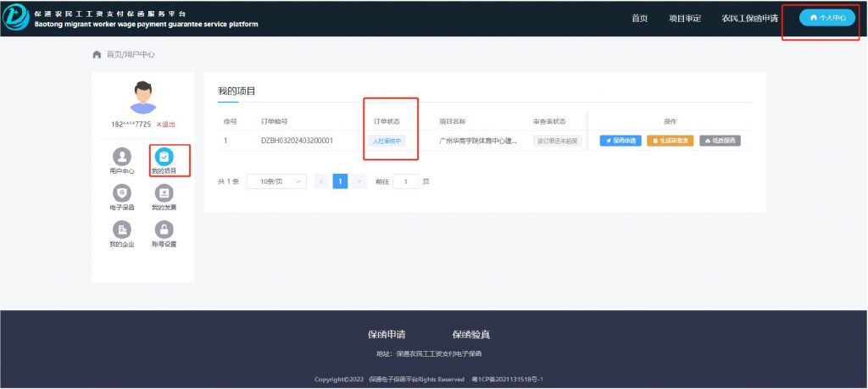
Task: Click the jump-to-page input field
Action: click(x=406, y=181)
